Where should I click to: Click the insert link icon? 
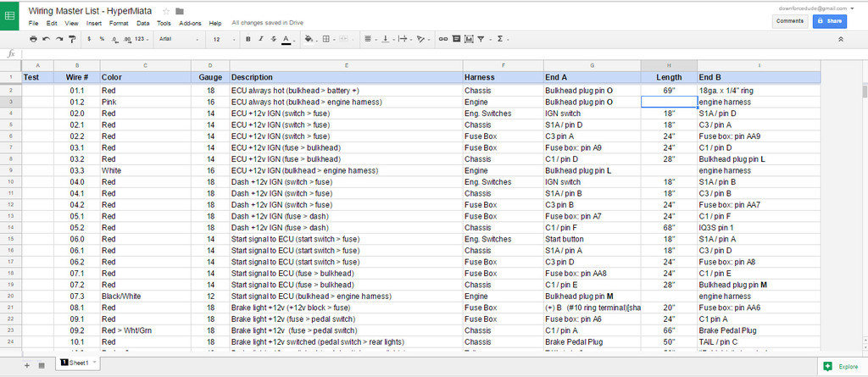(442, 39)
